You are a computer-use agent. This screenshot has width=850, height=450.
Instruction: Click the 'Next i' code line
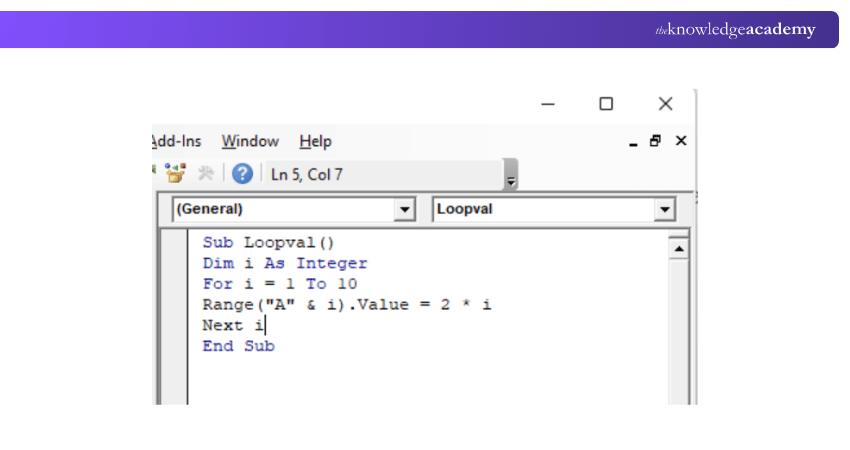point(234,325)
